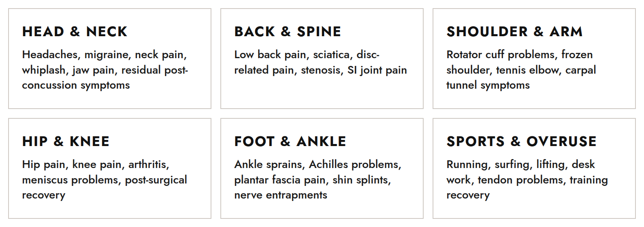Screen dimensions: 644x227
Task: Click 'plantar fascia pain, shin splints' line
Action: tap(313, 180)
